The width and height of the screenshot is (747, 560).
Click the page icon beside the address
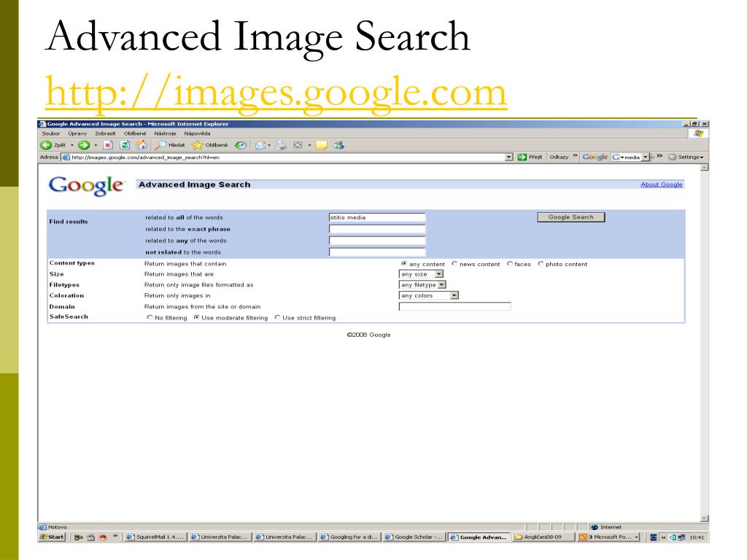point(66,157)
